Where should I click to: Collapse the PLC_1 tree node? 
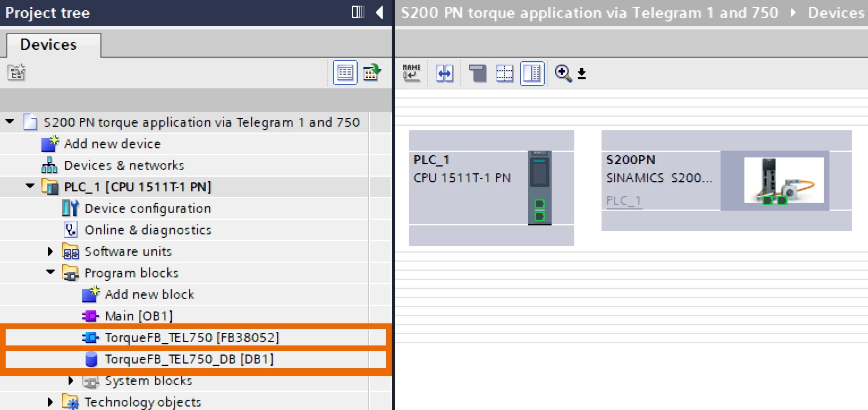(x=30, y=186)
